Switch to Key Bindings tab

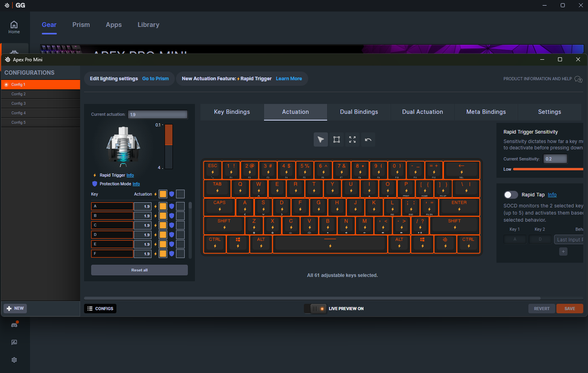tap(232, 112)
